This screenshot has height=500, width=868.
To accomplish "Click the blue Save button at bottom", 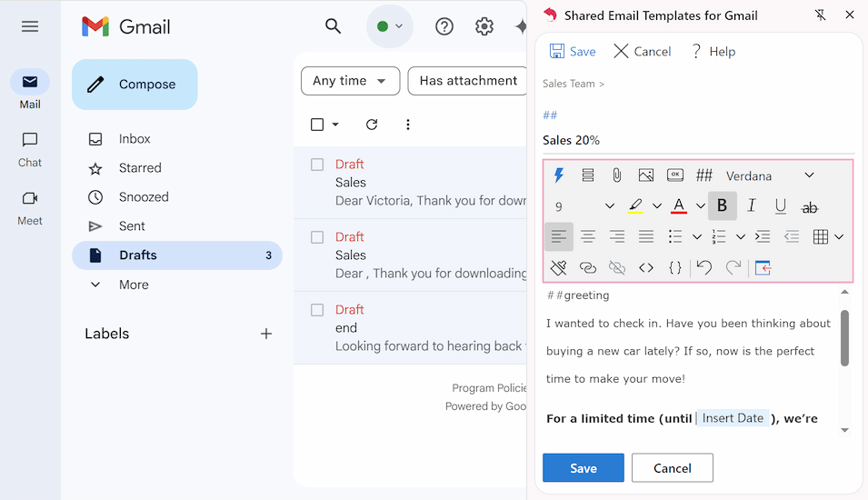I will 583,468.
